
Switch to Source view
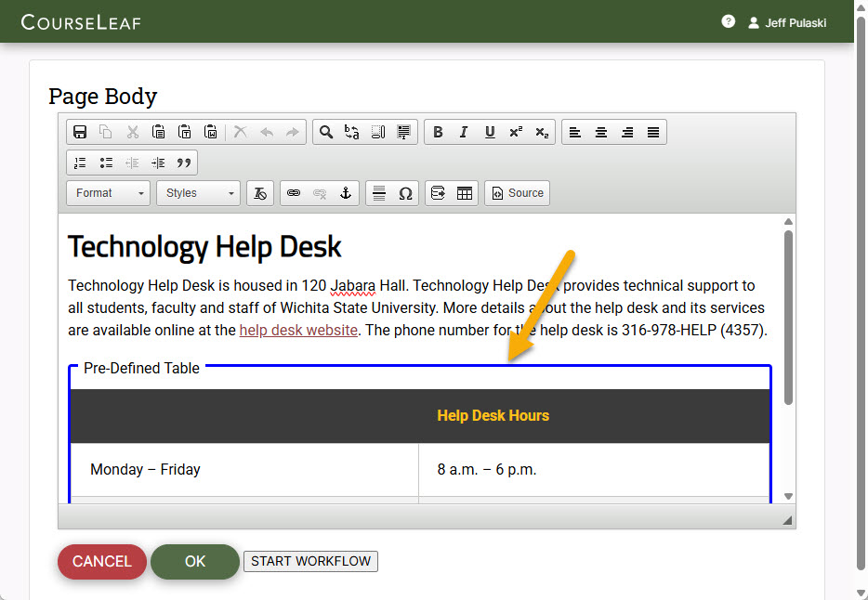click(517, 193)
